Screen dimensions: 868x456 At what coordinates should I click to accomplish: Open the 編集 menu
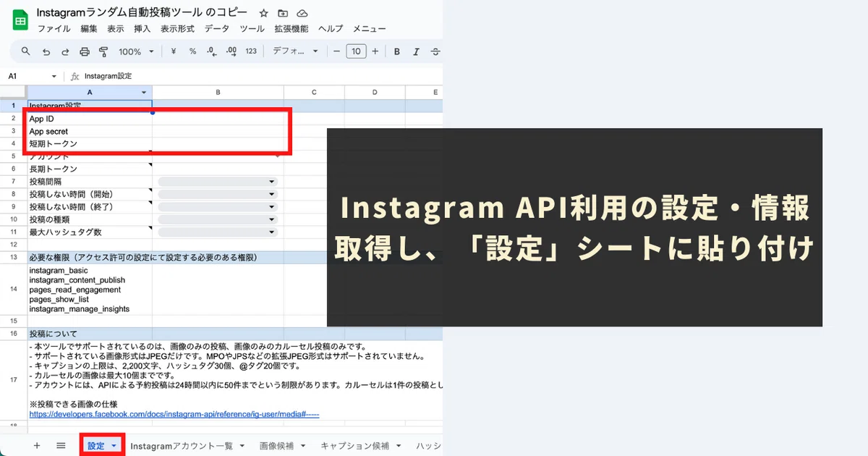tap(89, 29)
